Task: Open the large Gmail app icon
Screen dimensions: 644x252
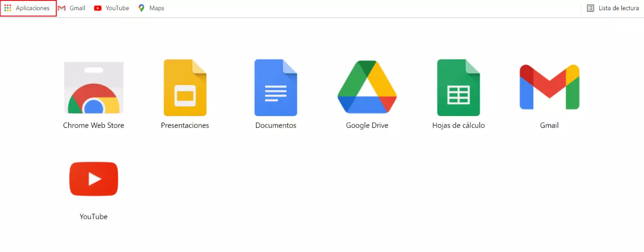Action: tap(549, 87)
